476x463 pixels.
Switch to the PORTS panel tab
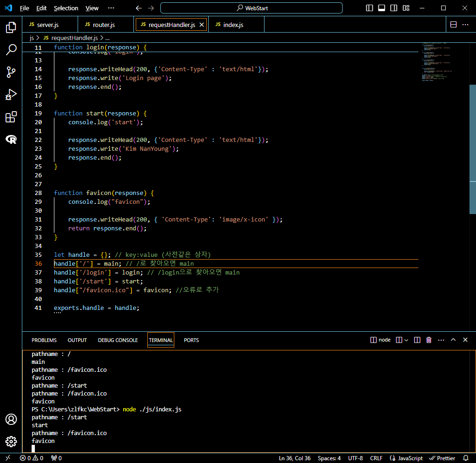pyautogui.click(x=191, y=340)
